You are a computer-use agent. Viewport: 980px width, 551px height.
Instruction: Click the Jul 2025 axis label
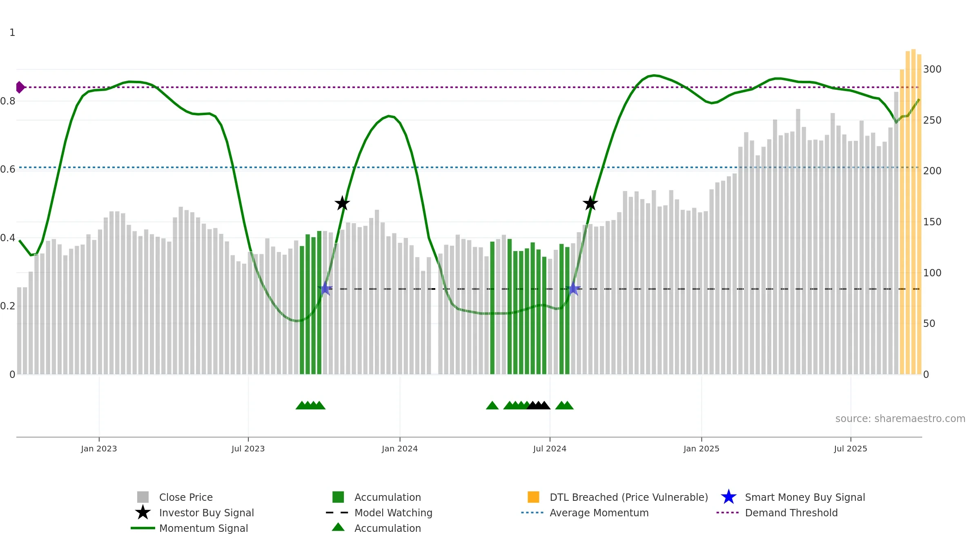coord(851,449)
